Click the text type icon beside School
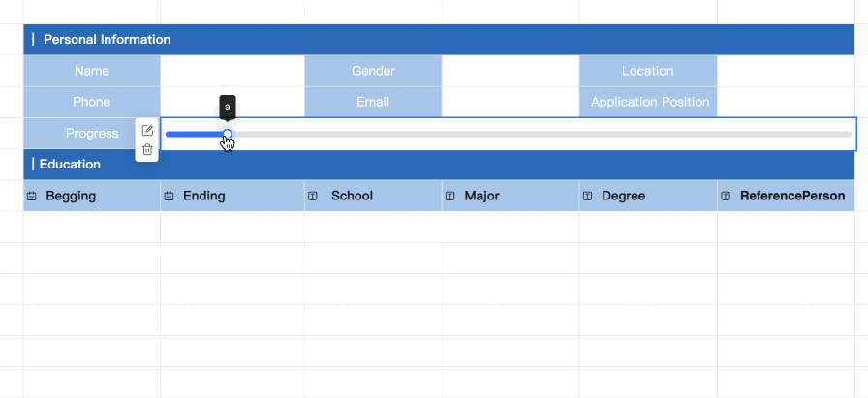 tap(313, 197)
